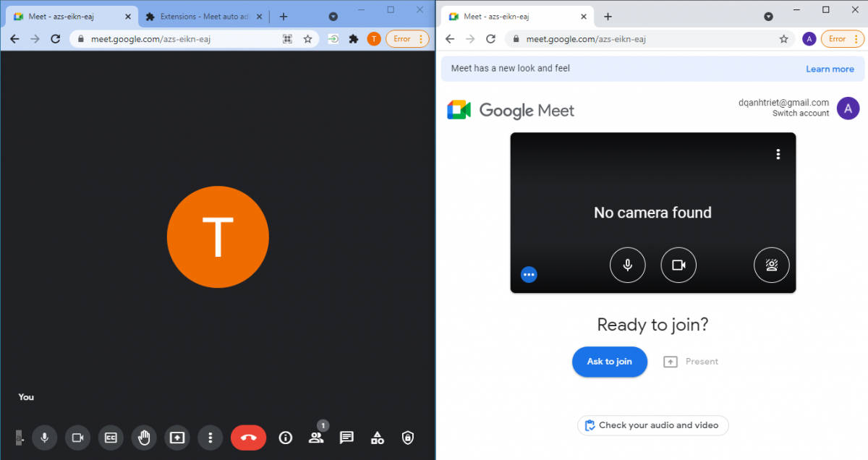The image size is (868, 460).
Task: Click the Present button
Action: pos(691,362)
